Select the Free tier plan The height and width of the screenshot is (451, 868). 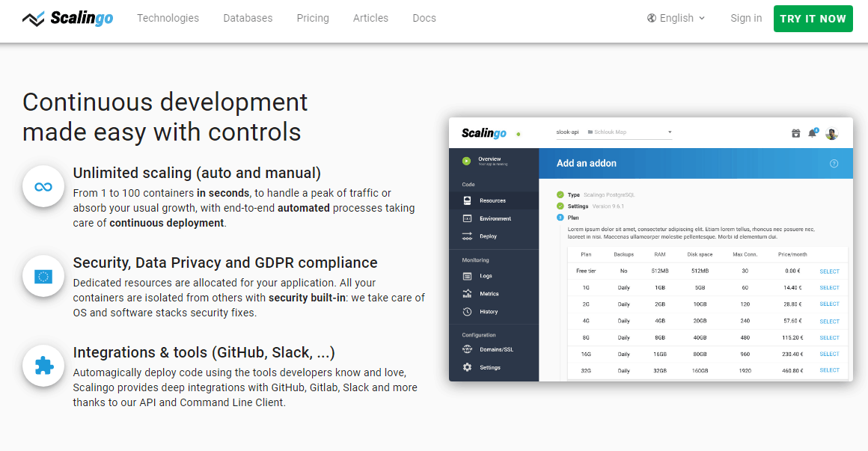829,271
